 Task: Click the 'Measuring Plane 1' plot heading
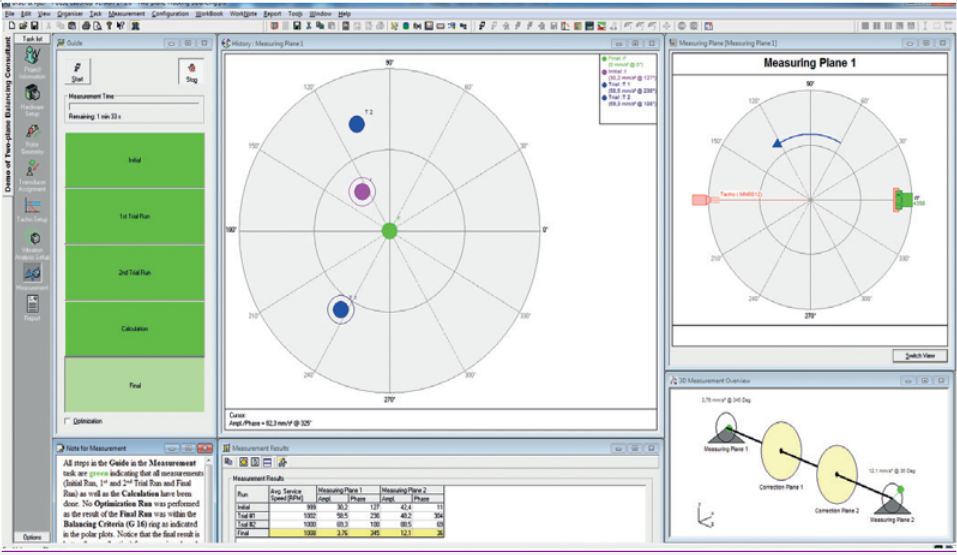coord(809,63)
